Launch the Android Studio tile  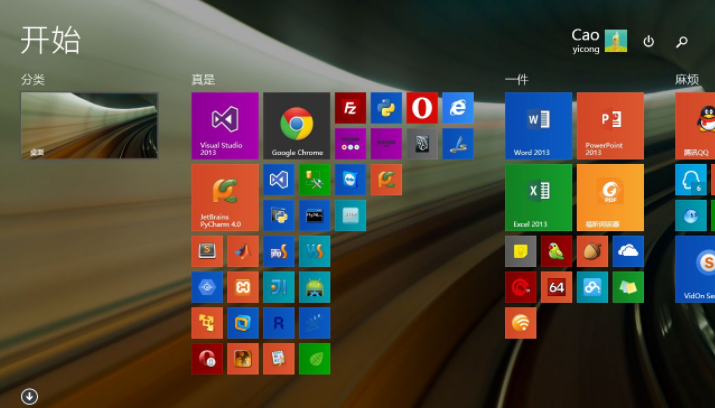click(315, 287)
